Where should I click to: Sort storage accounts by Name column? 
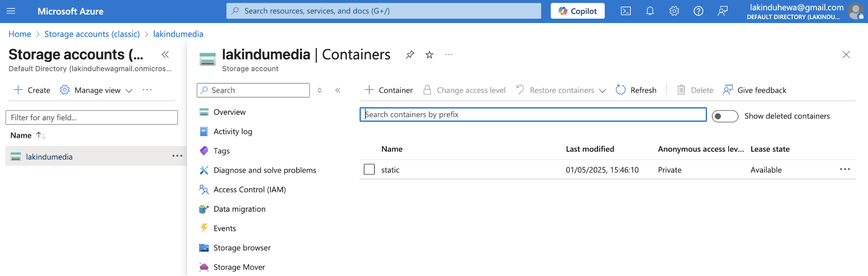28,136
